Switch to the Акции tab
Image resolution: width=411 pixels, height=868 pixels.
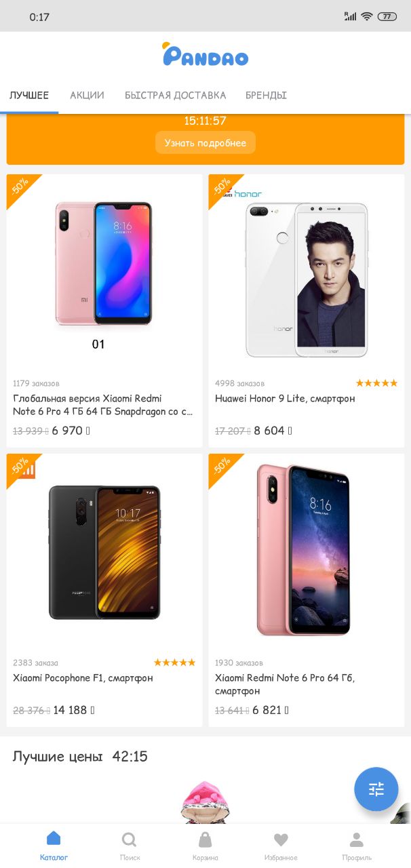87,95
